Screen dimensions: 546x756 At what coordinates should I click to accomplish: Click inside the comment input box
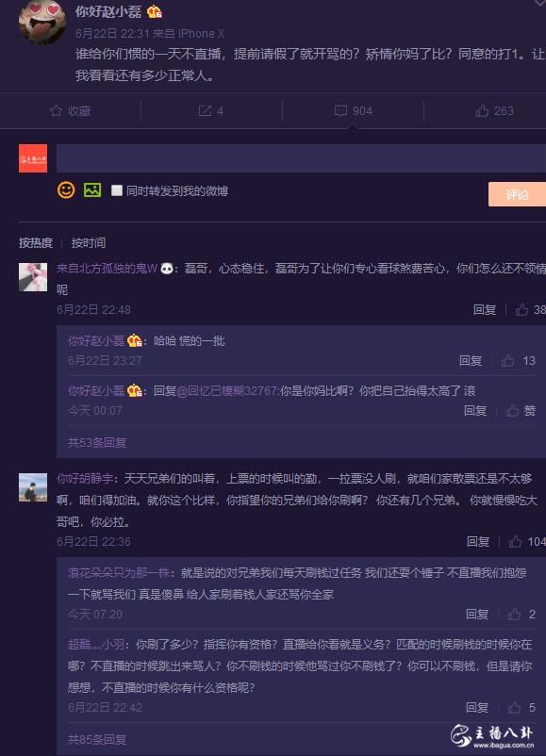(301, 158)
